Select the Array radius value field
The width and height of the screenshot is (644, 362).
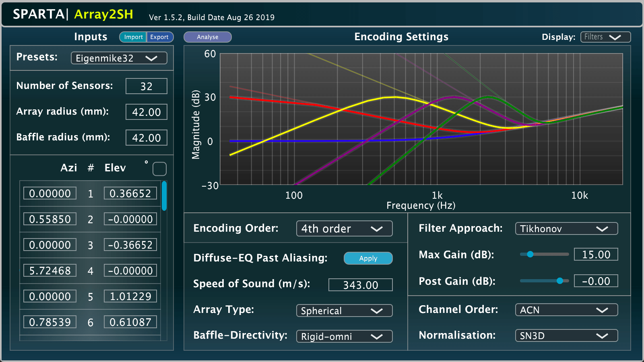146,112
